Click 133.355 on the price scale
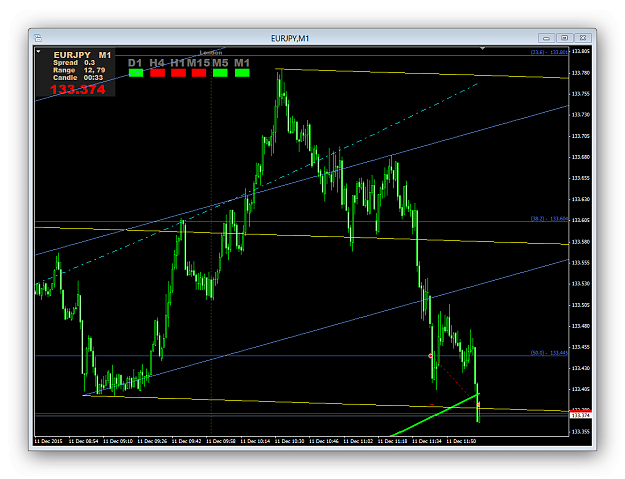The width and height of the screenshot is (625, 479). coord(581,432)
